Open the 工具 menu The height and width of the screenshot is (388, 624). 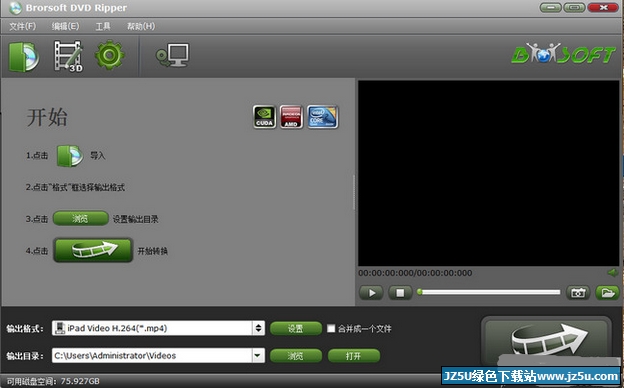pos(103,26)
